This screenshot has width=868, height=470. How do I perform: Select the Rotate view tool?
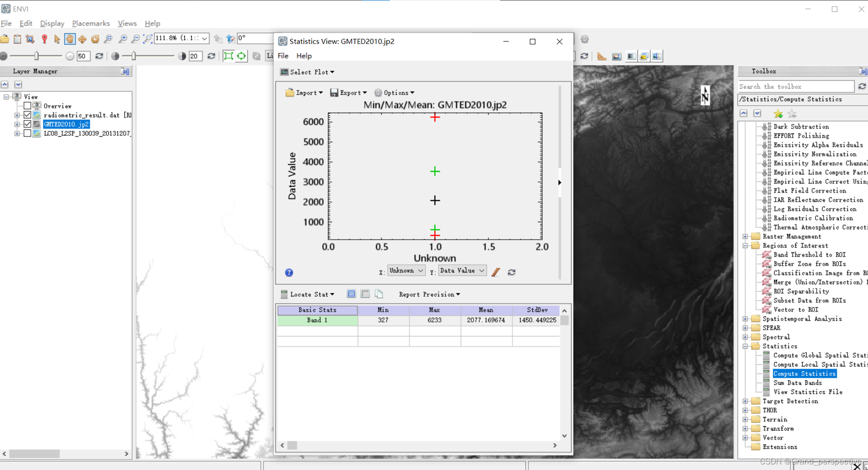point(95,39)
